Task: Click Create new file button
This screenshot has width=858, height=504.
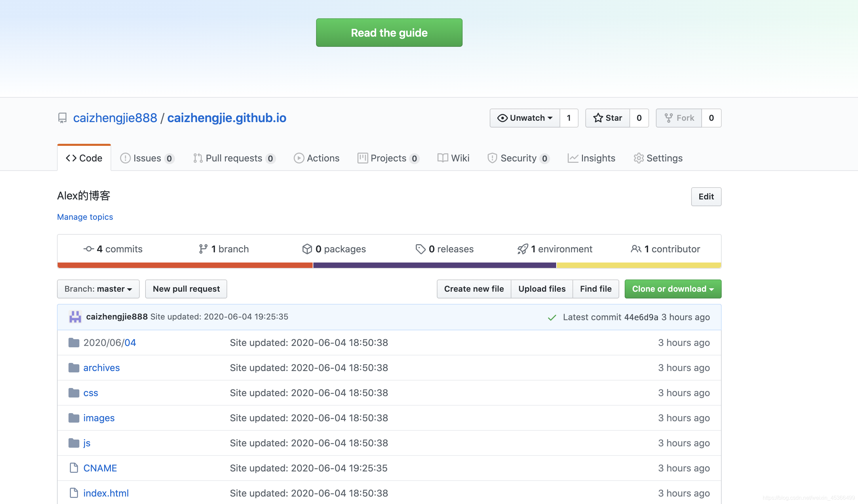Action: coord(474,289)
